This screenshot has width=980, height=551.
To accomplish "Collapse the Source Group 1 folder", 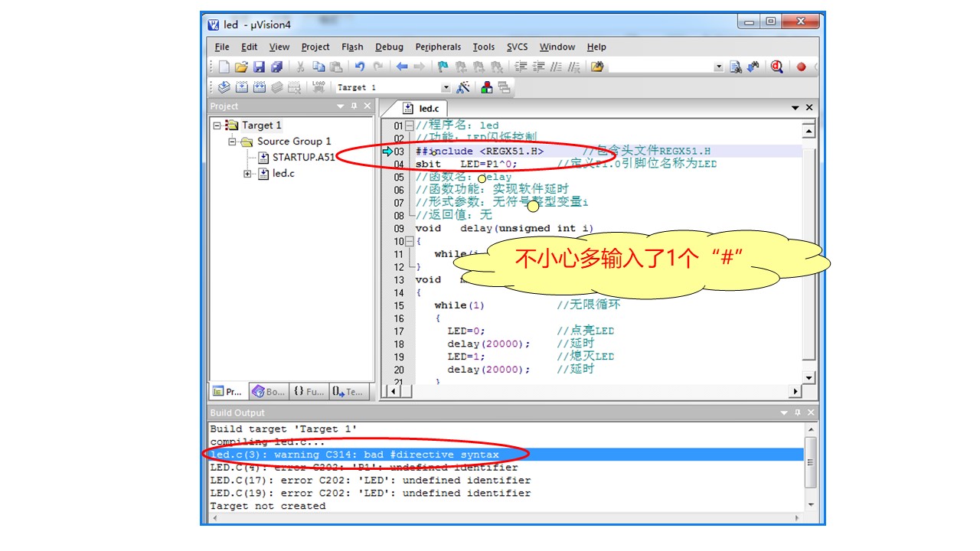I will tap(232, 142).
